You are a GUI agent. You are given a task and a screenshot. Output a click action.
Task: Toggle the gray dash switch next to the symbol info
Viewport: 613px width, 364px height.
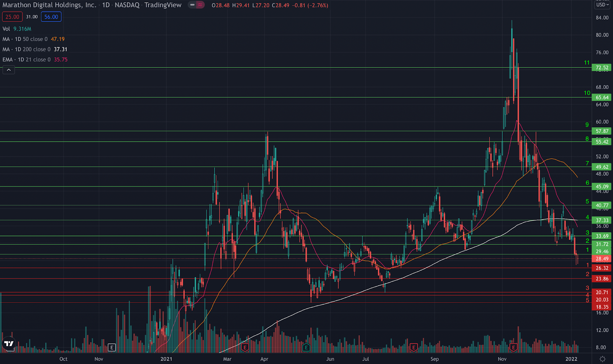coord(192,5)
